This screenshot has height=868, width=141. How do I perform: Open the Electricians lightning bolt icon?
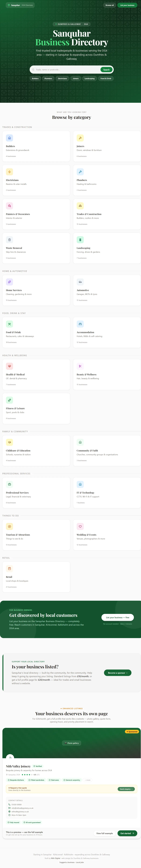pyautogui.click(x=9, y=172)
